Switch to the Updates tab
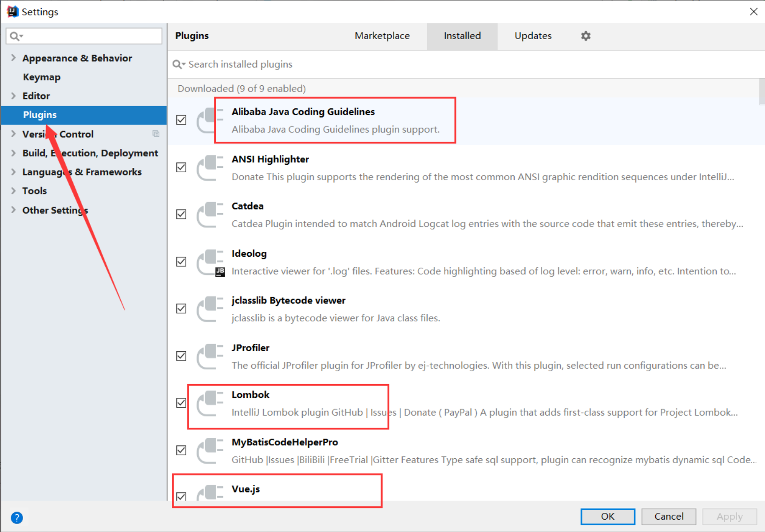The height and width of the screenshot is (532, 765). (x=533, y=36)
